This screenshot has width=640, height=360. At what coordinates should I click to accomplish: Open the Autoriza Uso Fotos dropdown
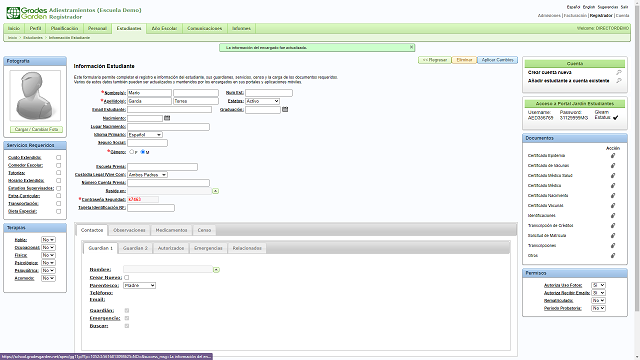pyautogui.click(x=598, y=285)
